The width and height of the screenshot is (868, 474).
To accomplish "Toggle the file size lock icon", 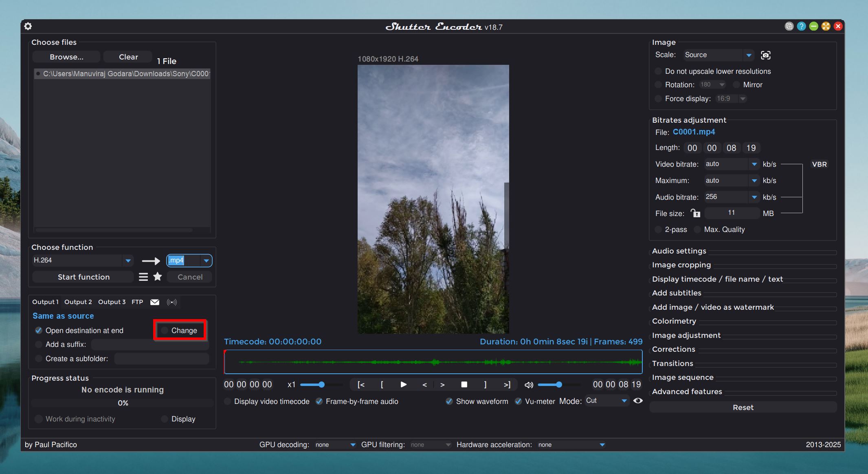I will click(695, 213).
